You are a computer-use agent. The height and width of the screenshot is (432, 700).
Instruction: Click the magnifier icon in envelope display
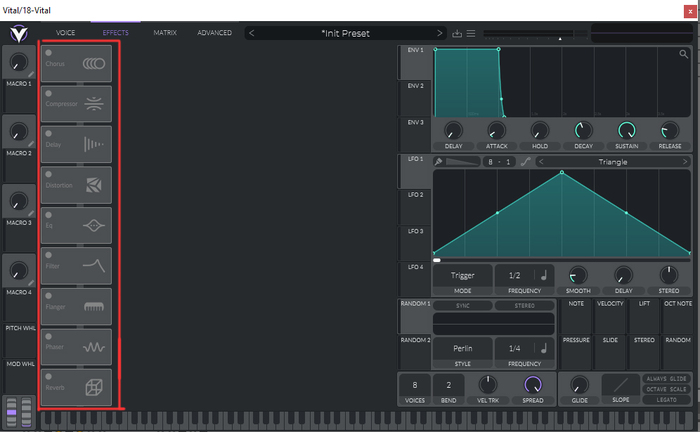pos(683,53)
